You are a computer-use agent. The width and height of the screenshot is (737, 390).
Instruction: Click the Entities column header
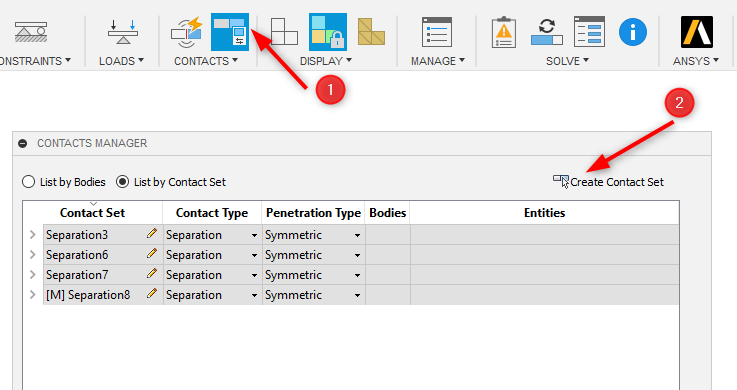coord(544,213)
